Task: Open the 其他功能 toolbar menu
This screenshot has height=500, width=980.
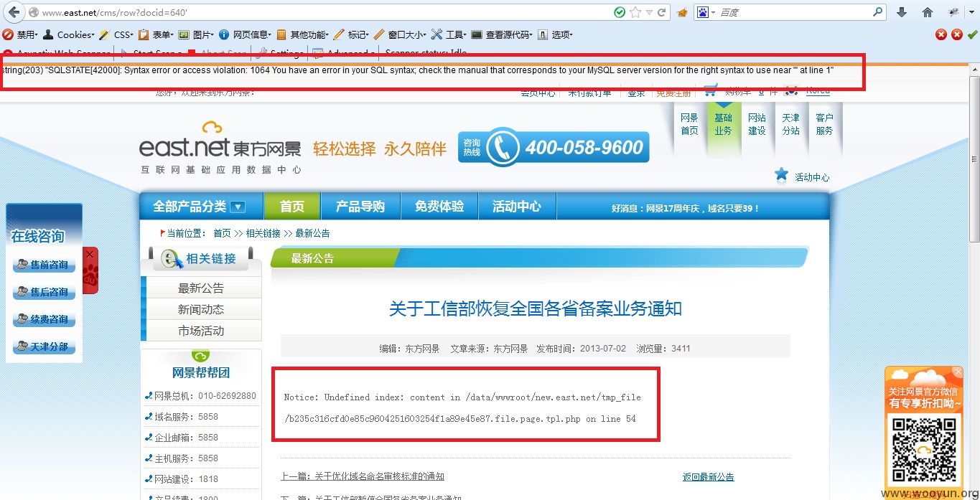Action: coord(302,34)
